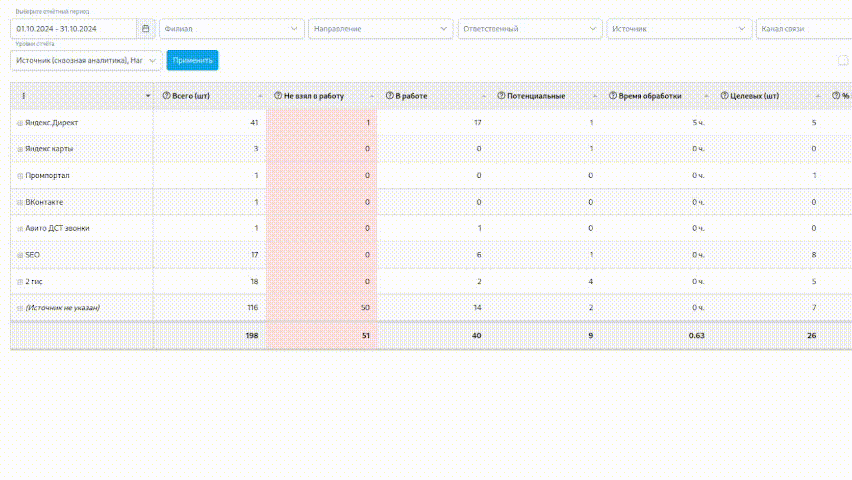This screenshot has height=480, width=852.
Task: Click help icon beside Целевых (шт)
Action: click(x=724, y=96)
